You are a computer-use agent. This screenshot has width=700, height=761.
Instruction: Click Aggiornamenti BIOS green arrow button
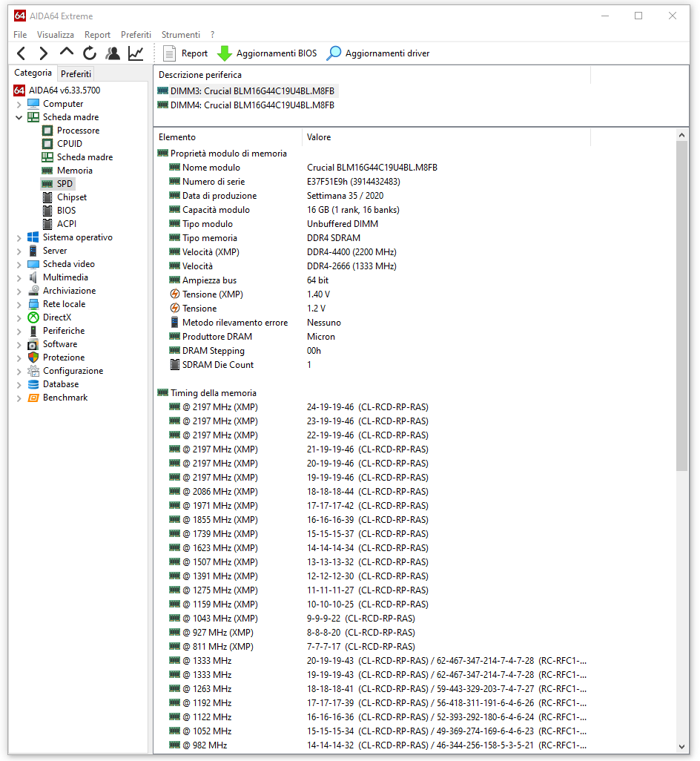tap(267, 53)
